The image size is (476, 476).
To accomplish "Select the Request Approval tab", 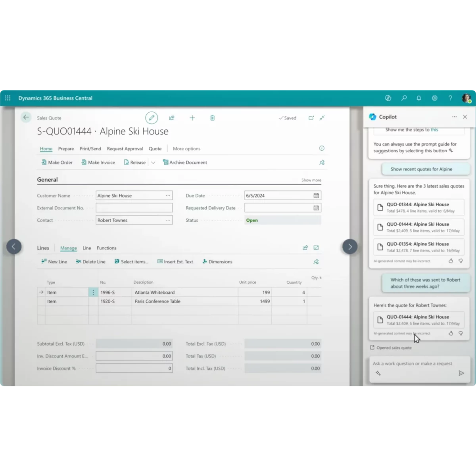I will click(x=125, y=149).
